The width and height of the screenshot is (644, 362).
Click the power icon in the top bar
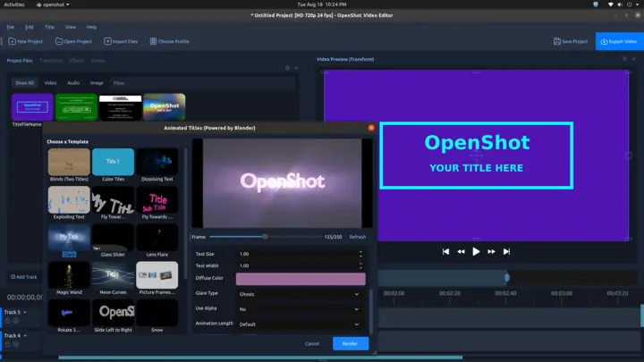tap(629, 4)
